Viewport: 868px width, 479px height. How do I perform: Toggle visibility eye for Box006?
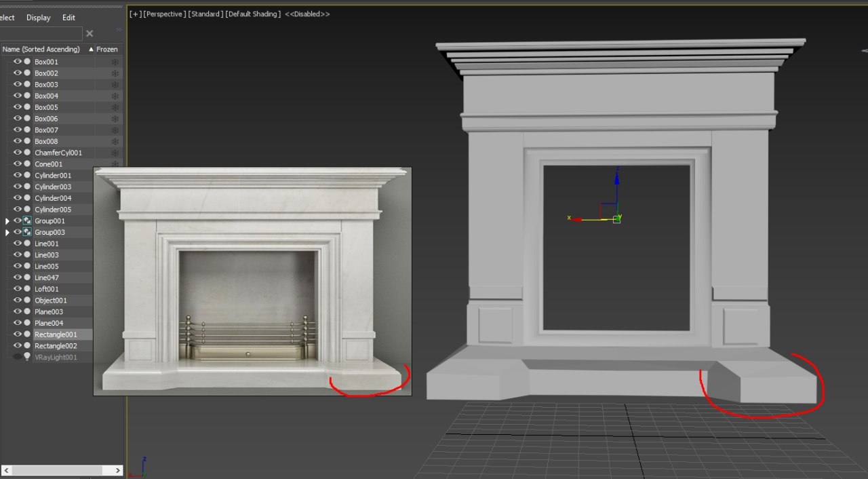click(18, 119)
